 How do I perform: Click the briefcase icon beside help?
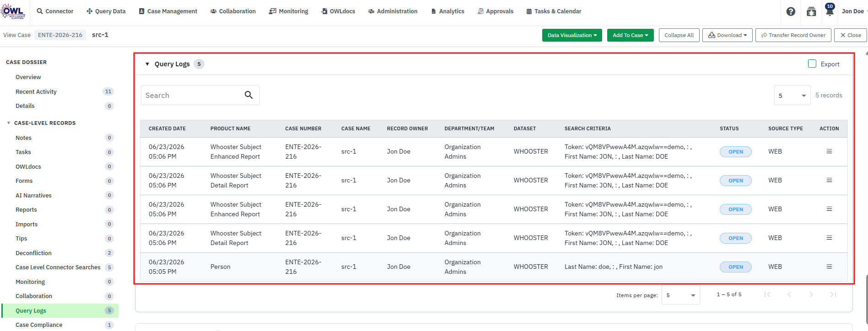point(811,11)
